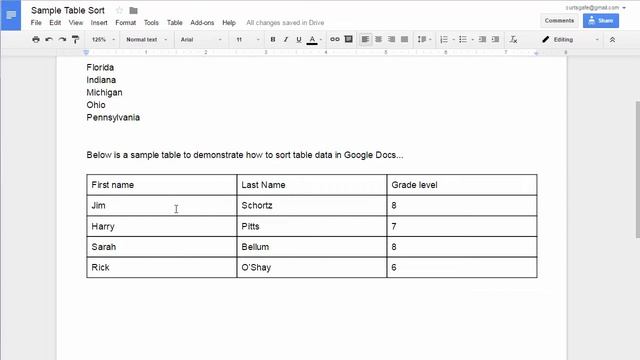Click the vertical scrollbar thumb
The width and height of the screenshot is (640, 360).
638,169
